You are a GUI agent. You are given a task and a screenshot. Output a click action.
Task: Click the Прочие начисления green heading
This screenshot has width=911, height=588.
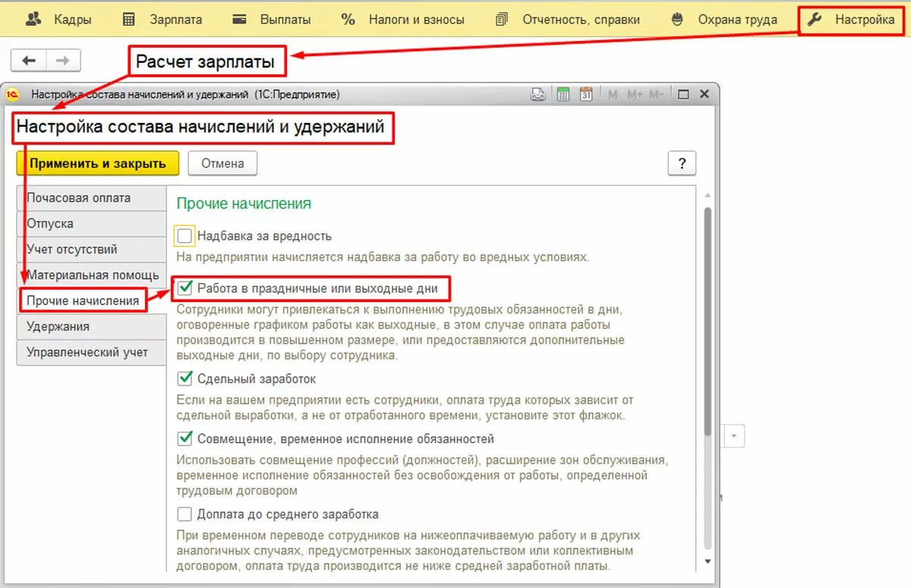(244, 203)
